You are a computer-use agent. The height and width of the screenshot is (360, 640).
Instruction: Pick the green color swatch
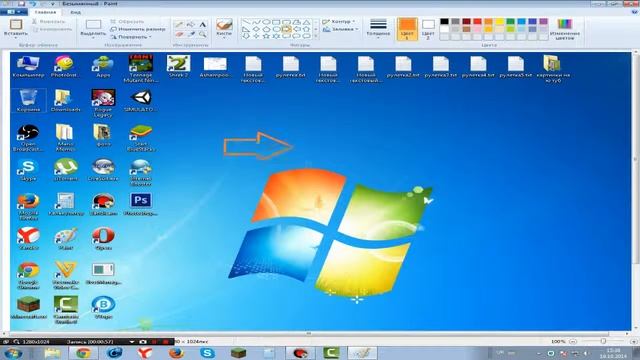tap(510, 21)
